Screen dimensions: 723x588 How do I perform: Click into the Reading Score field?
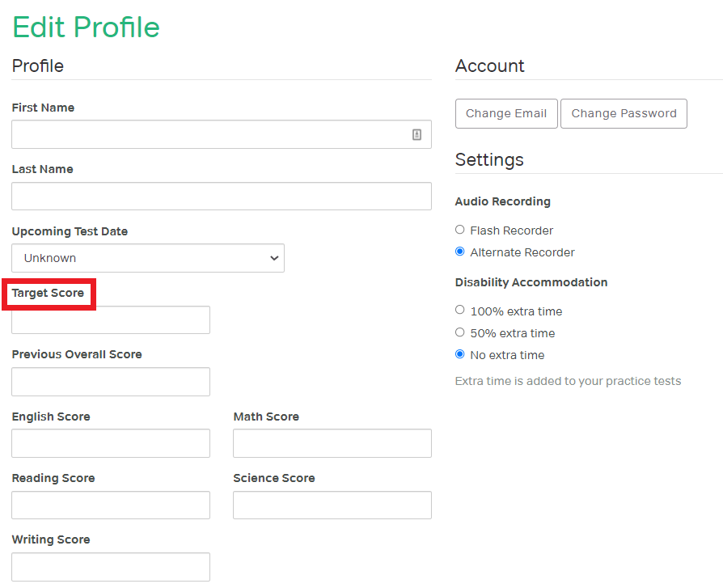pos(110,504)
